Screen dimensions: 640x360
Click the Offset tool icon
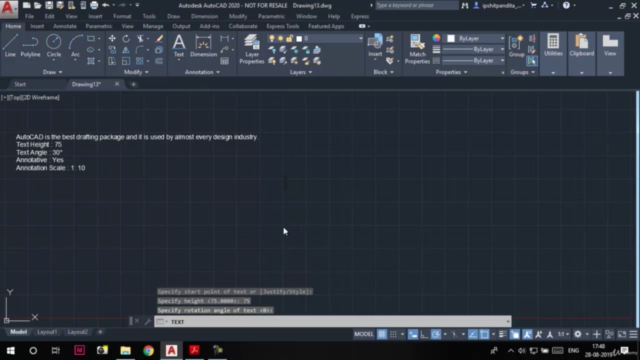[x=159, y=61]
